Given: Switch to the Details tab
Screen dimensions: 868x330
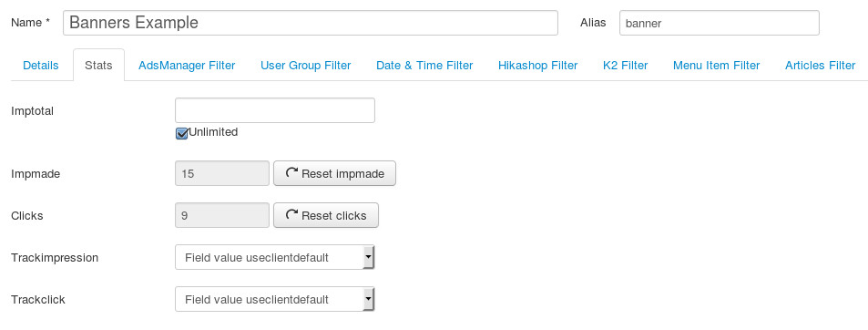Looking at the screenshot, I should 40,66.
